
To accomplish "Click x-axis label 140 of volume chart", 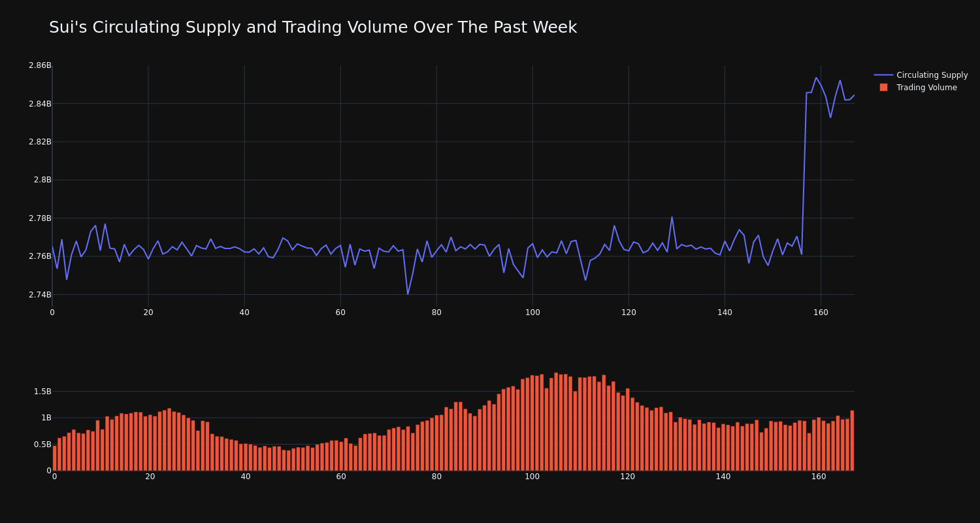I will point(723,477).
